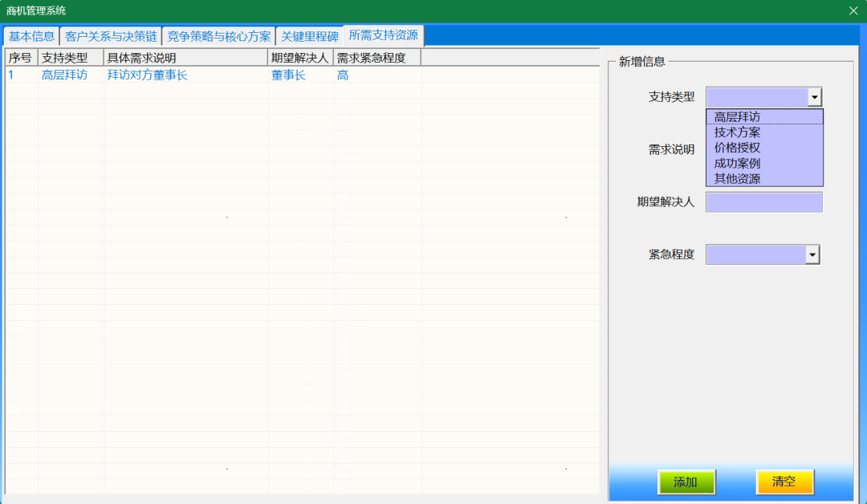Select 其他资源 option in the list
This screenshot has height=504, width=867.
click(x=765, y=178)
